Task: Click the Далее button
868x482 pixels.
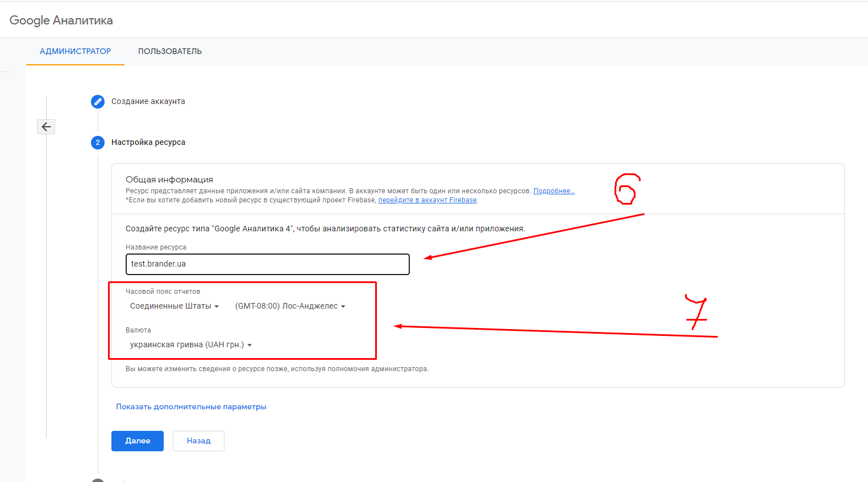Action: (x=138, y=441)
